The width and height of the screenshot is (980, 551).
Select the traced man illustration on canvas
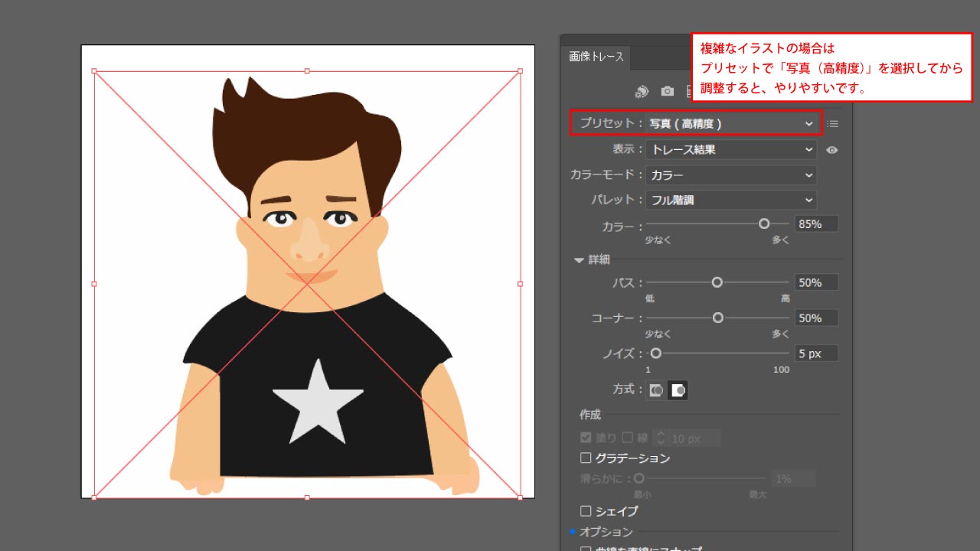(307, 283)
